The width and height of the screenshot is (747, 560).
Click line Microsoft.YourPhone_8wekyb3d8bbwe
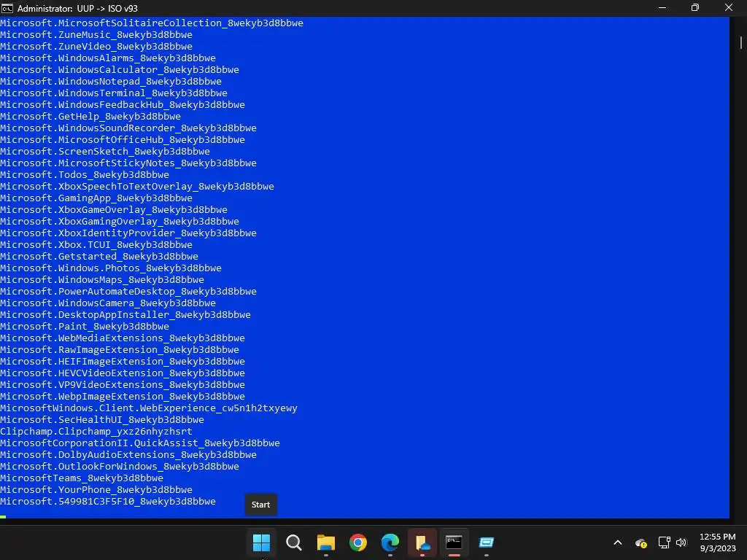[96, 489]
